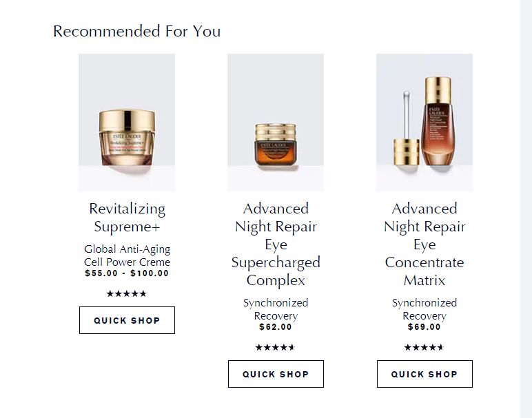Click the Advanced Night Repair Eye Supercharged Complex title
Screen dimensions: 532x418
[x=276, y=244]
